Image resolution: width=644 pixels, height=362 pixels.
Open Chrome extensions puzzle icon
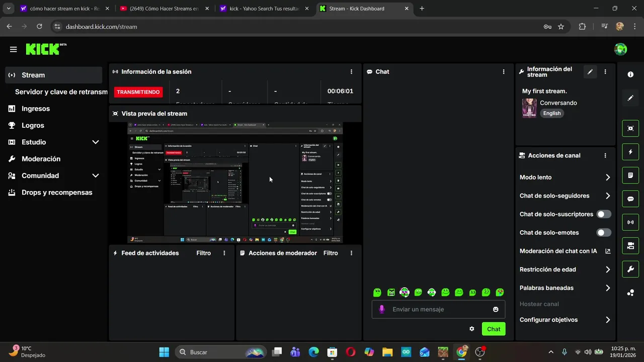click(x=582, y=27)
